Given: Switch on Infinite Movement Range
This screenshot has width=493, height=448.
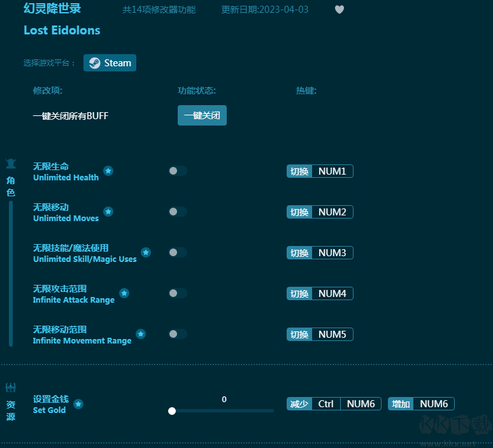Looking at the screenshot, I should click(x=178, y=334).
